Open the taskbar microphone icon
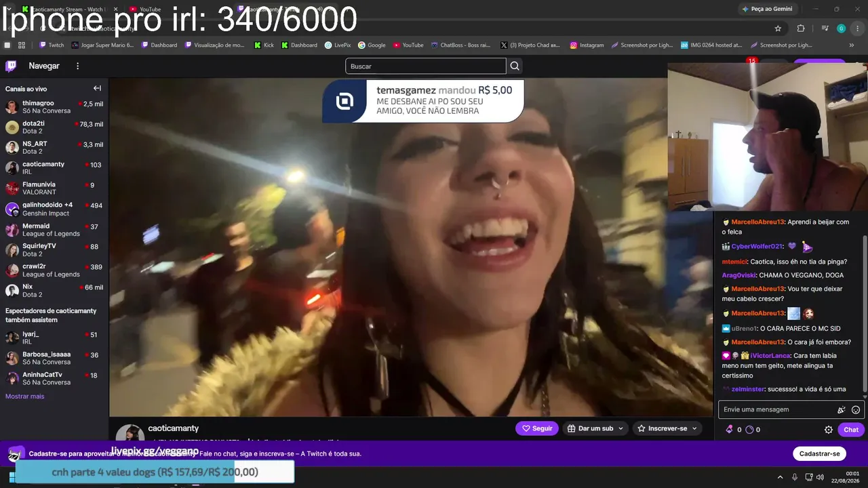The width and height of the screenshot is (868, 488). coord(795,477)
